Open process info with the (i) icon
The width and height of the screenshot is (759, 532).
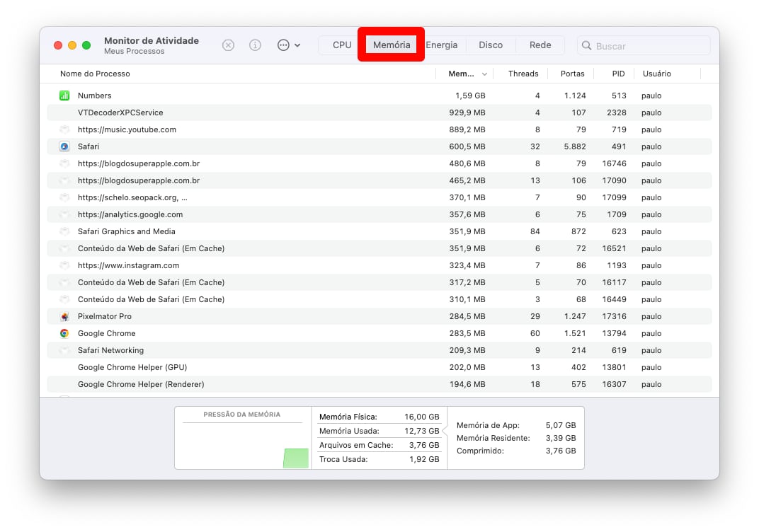[255, 45]
